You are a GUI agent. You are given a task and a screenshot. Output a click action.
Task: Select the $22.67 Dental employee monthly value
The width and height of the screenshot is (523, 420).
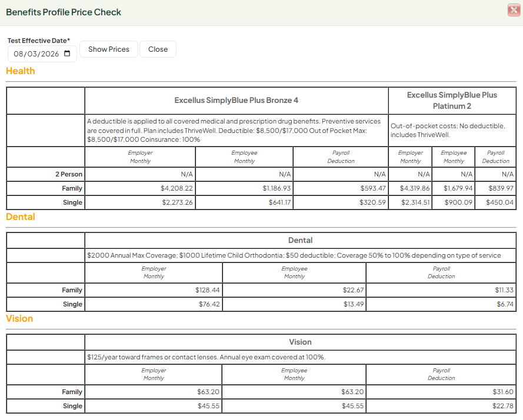pos(353,290)
